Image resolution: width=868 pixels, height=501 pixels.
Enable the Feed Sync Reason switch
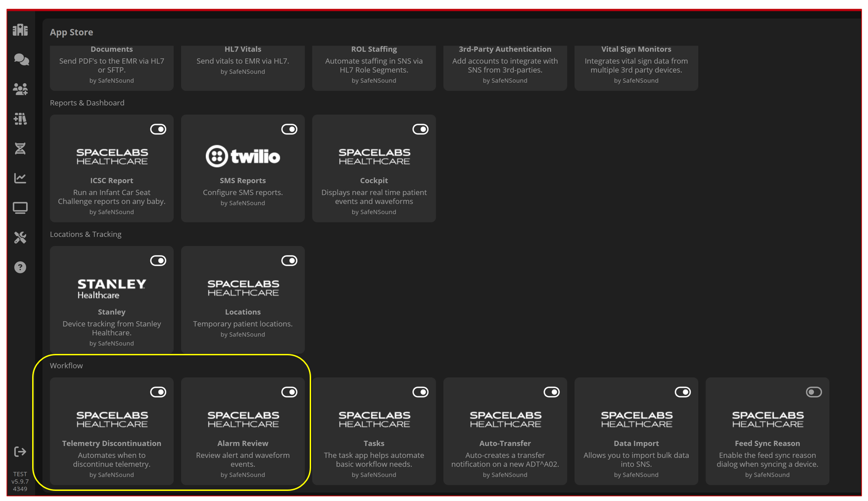tap(814, 392)
